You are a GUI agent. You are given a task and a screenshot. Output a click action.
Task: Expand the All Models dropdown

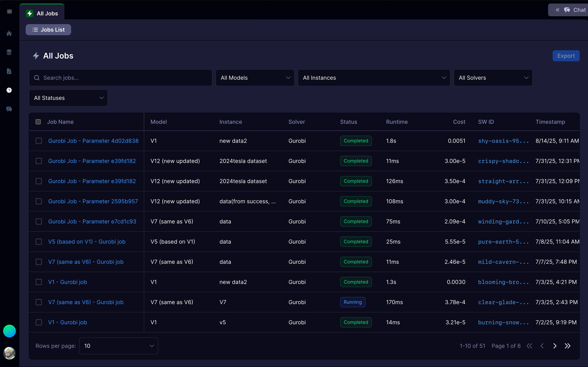pyautogui.click(x=255, y=78)
